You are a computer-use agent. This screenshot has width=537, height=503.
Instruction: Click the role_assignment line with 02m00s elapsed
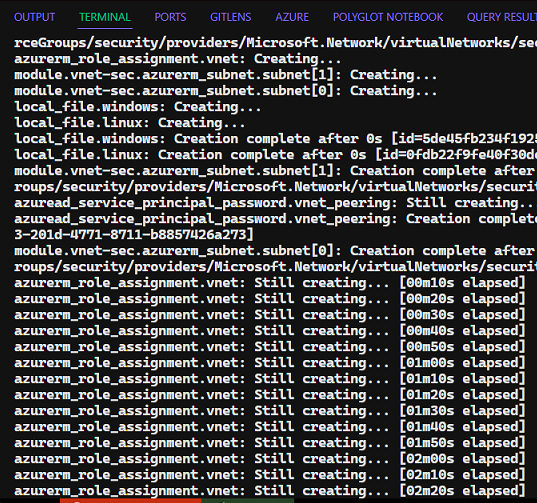tap(270, 459)
